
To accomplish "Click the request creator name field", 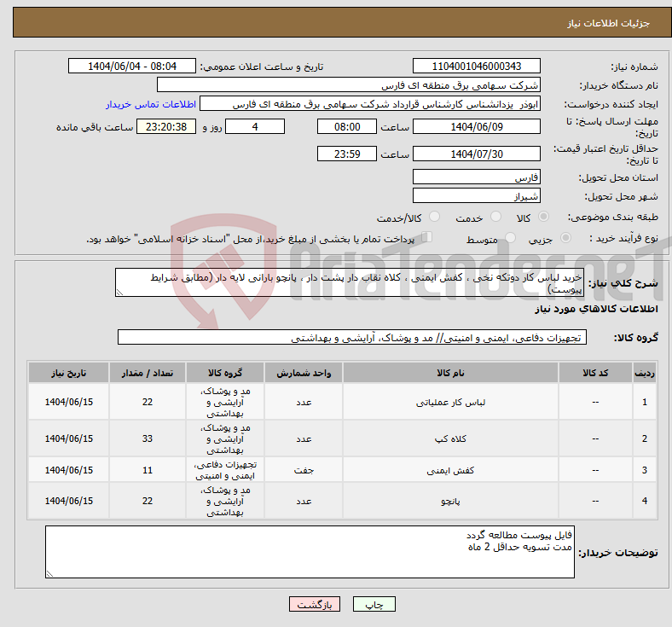I will [x=370, y=104].
